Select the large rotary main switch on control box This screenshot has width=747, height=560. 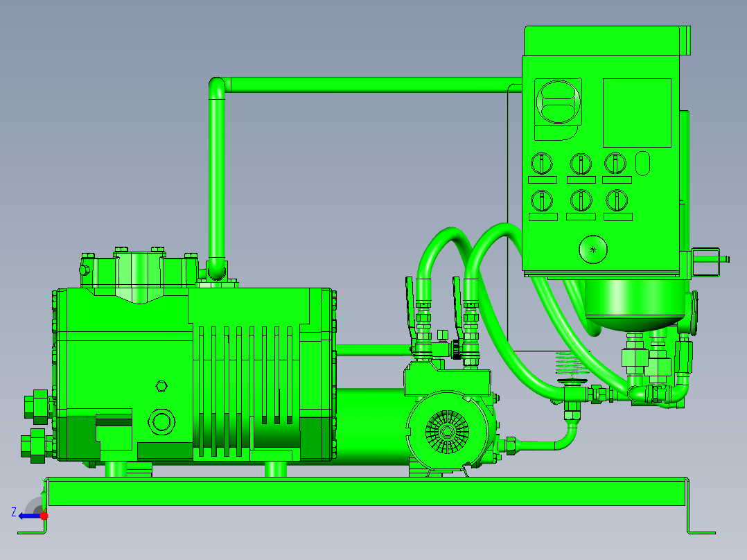[x=559, y=102]
